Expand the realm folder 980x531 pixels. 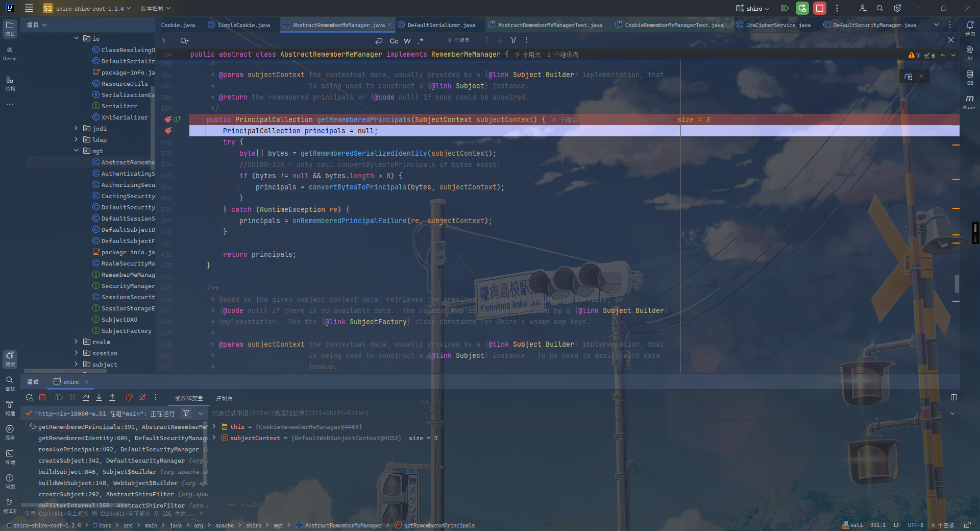[x=76, y=342]
